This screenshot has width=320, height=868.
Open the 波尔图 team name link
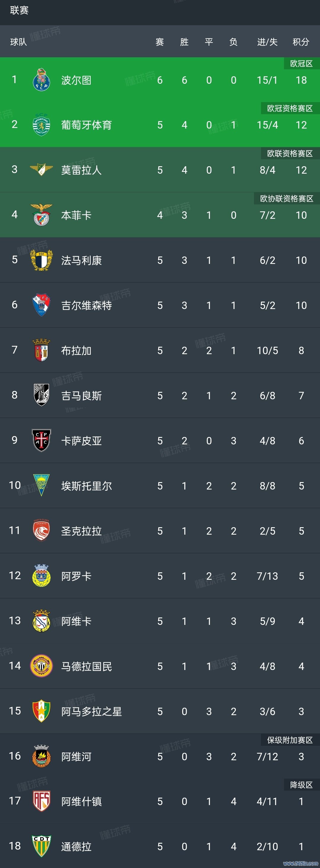tap(76, 80)
